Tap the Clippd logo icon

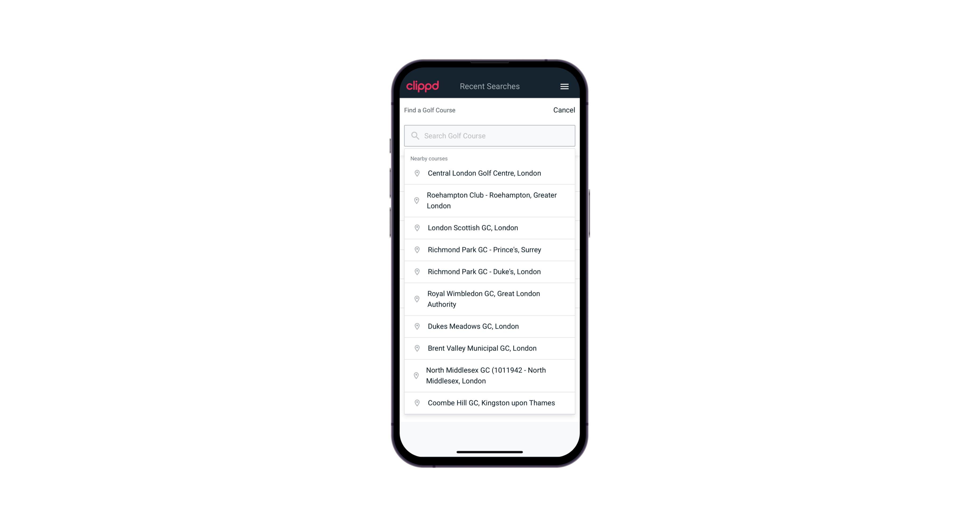pos(423,86)
